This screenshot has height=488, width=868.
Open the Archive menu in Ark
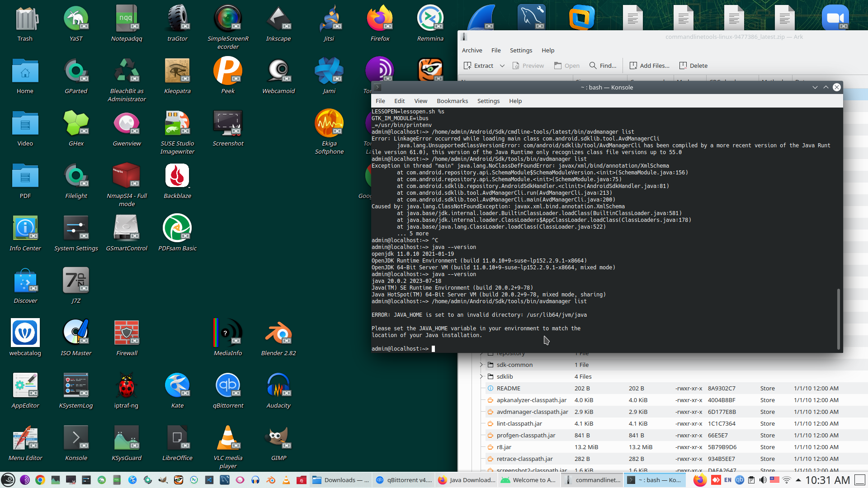click(x=472, y=50)
